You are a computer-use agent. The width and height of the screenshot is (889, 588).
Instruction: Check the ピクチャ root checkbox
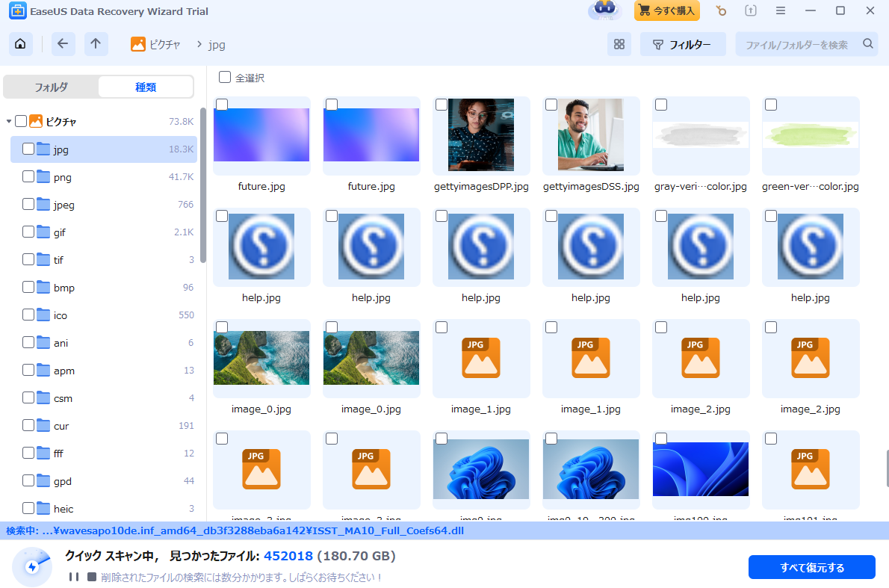point(21,121)
